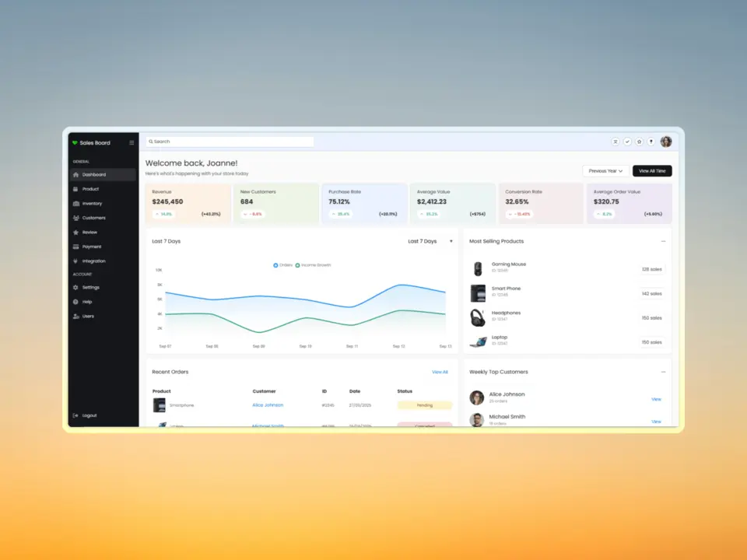
Task: Select the Product icon in the sidebar
Action: (75, 188)
